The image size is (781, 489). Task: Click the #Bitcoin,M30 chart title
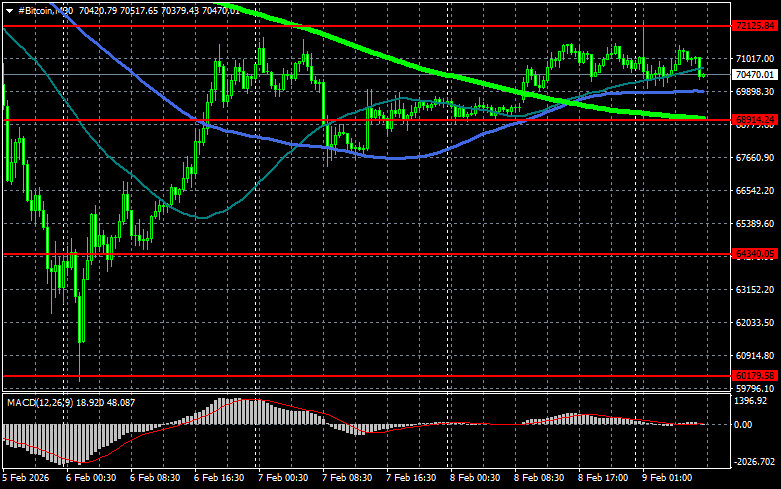pos(46,11)
